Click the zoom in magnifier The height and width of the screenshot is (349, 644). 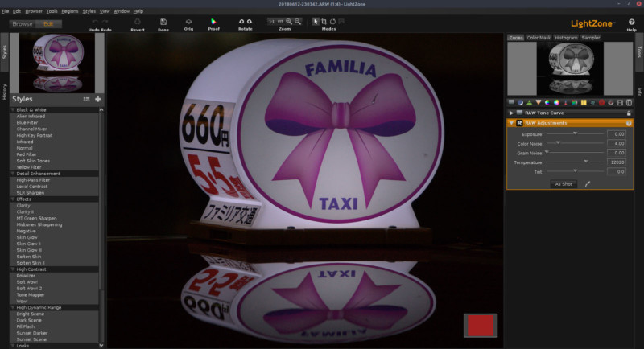[289, 22]
